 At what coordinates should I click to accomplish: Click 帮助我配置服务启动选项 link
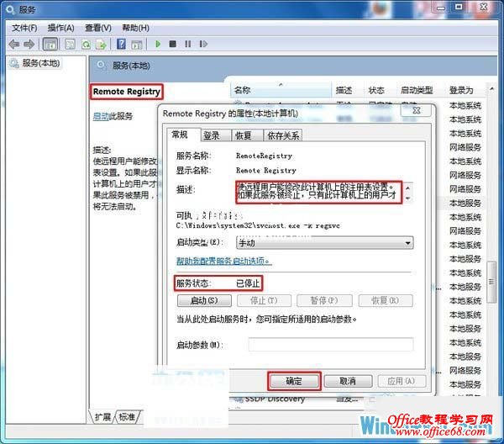pos(224,261)
